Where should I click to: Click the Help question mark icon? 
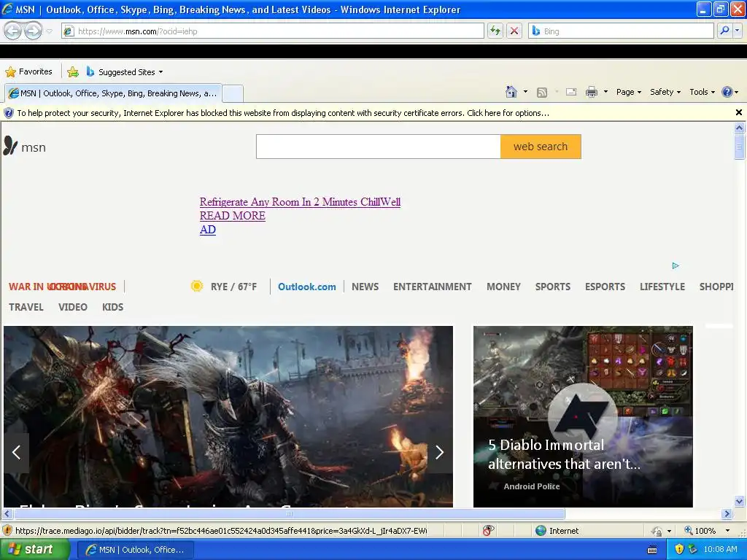(x=727, y=92)
